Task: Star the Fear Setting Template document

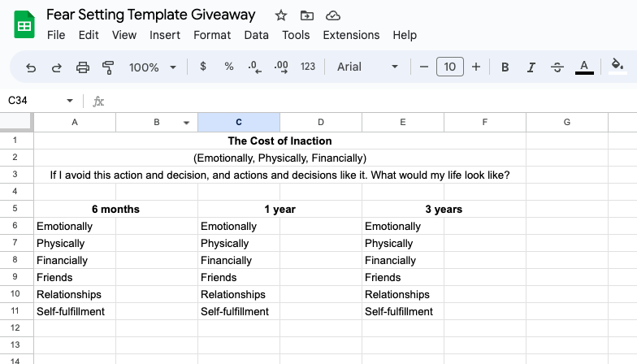Action: [x=281, y=15]
